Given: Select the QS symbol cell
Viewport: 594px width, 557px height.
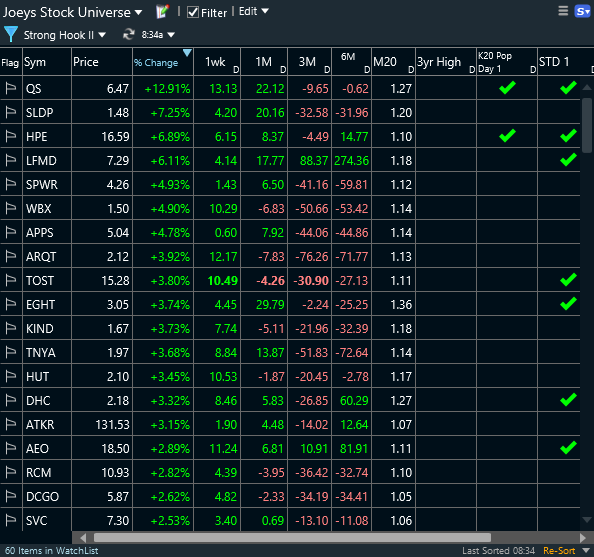Looking at the screenshot, I should (47, 89).
